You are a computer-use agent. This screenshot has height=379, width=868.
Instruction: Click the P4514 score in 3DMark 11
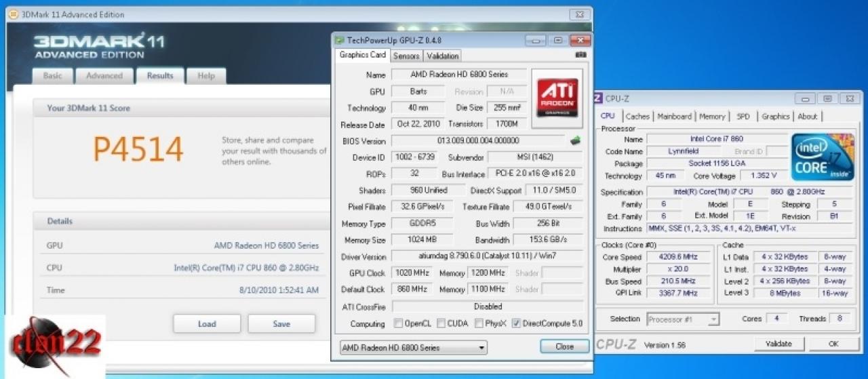pos(138,150)
